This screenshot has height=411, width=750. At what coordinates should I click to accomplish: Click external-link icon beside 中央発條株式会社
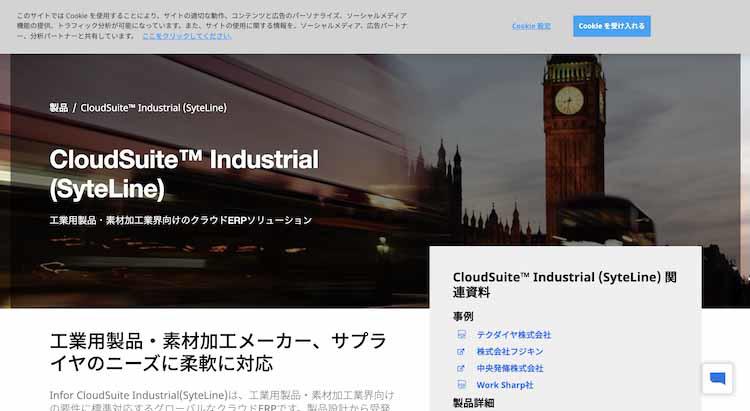(x=461, y=368)
